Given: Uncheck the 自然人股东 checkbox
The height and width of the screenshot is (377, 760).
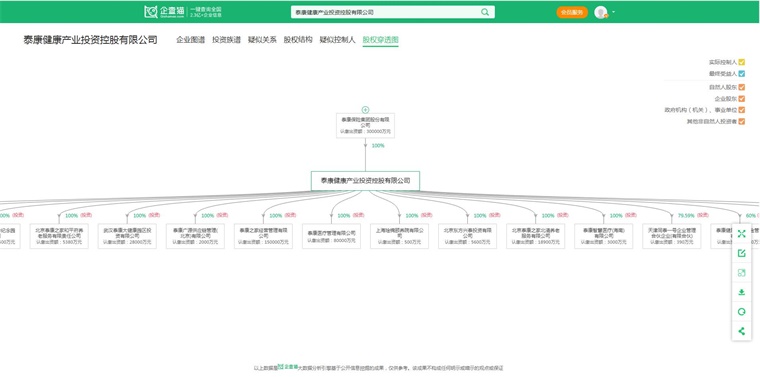Looking at the screenshot, I should [x=742, y=87].
